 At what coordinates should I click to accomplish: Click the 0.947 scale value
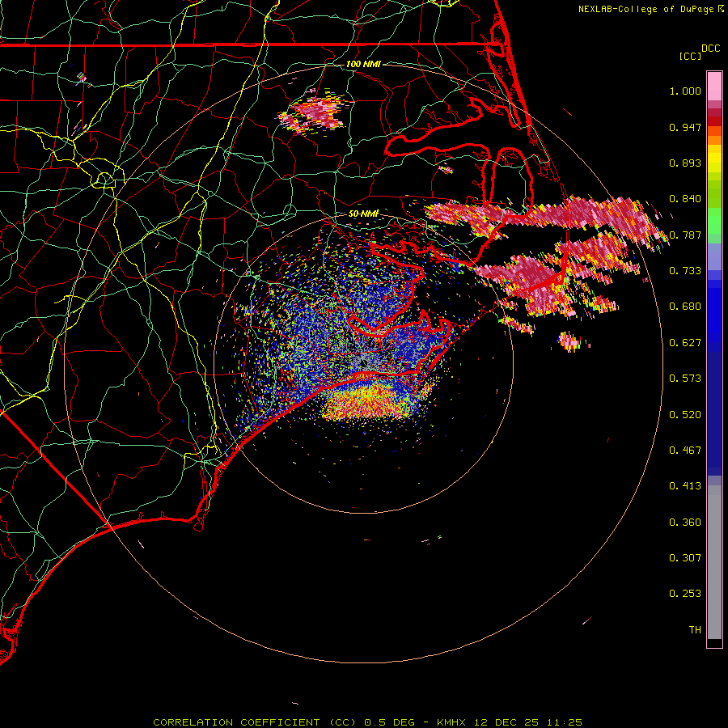point(685,127)
